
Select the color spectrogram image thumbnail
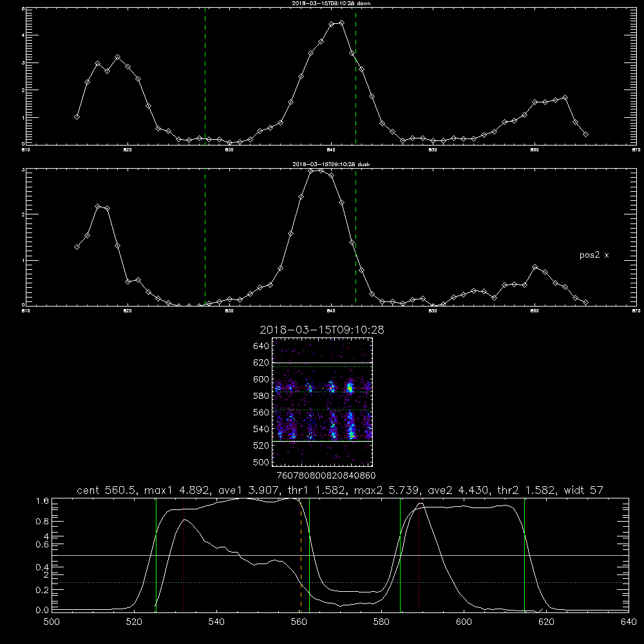323,402
